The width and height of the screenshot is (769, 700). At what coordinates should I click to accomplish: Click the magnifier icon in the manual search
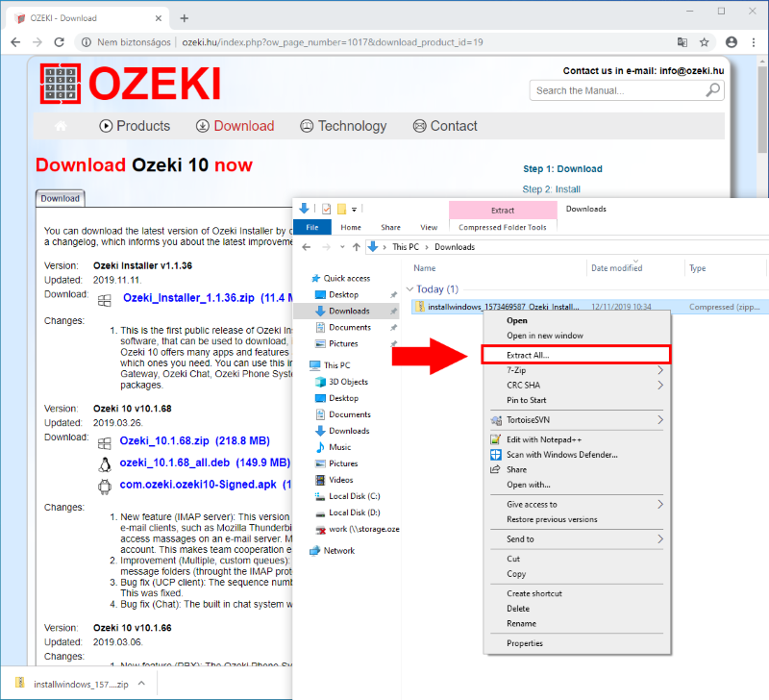click(x=712, y=90)
